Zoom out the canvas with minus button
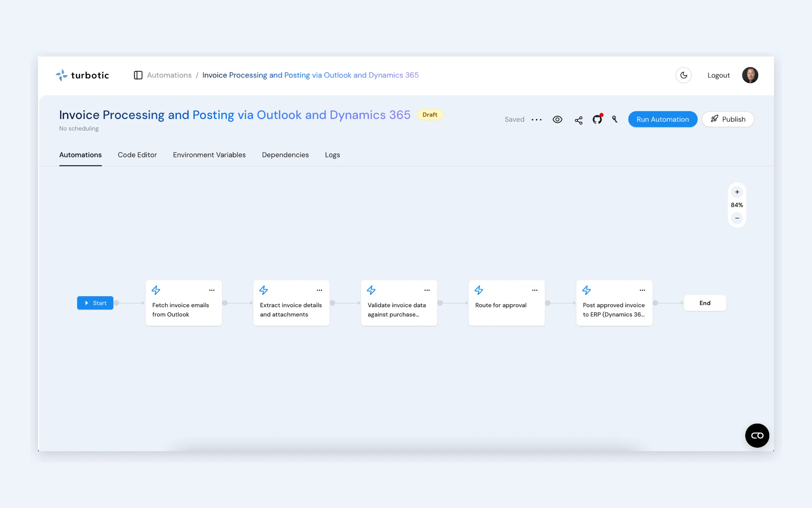Image resolution: width=812 pixels, height=508 pixels. pyautogui.click(x=737, y=218)
